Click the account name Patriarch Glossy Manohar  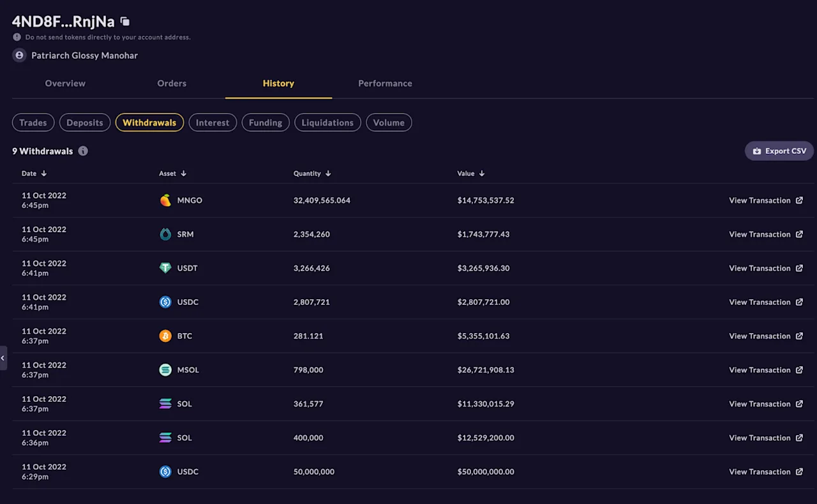[84, 56]
